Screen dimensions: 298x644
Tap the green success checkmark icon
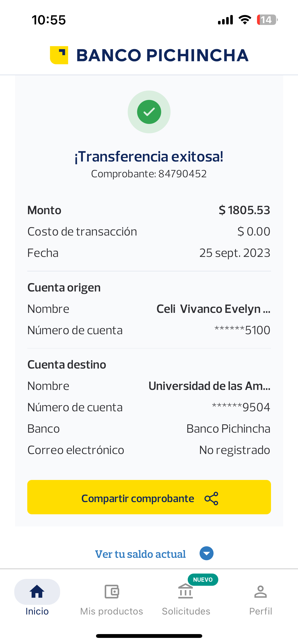click(x=149, y=112)
